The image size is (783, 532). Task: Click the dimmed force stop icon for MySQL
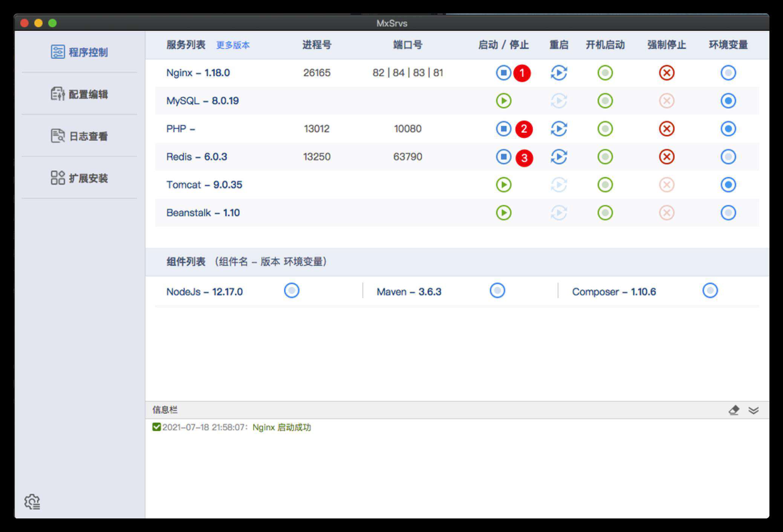667,101
